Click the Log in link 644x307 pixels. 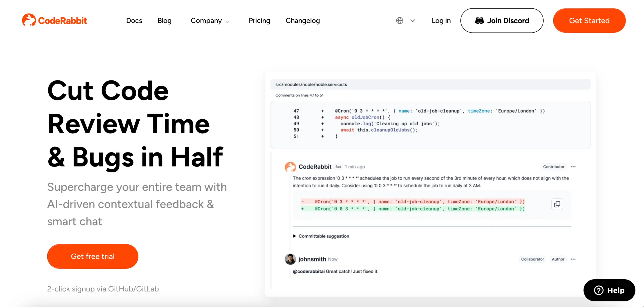[441, 20]
